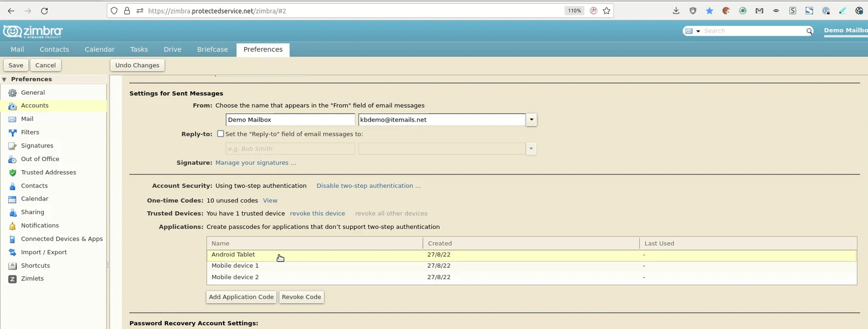The image size is (868, 329).
Task: Open browser downloads arrow icon
Action: click(676, 10)
